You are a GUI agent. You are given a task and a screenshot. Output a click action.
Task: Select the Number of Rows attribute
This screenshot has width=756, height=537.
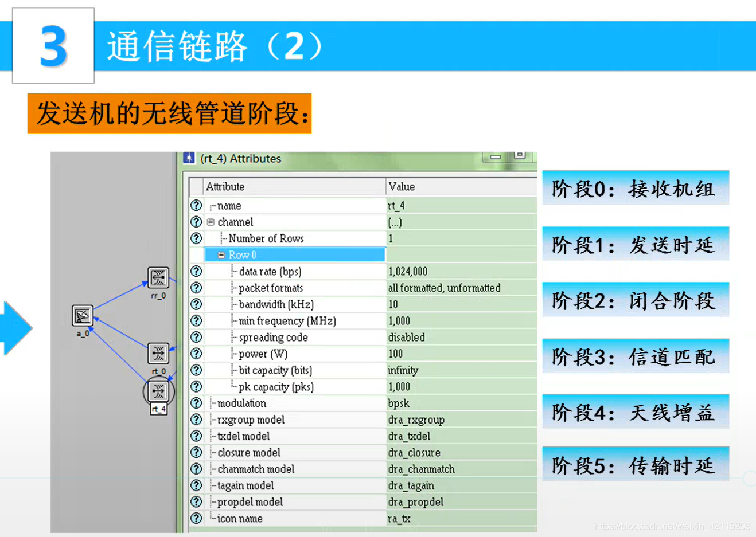tap(266, 238)
